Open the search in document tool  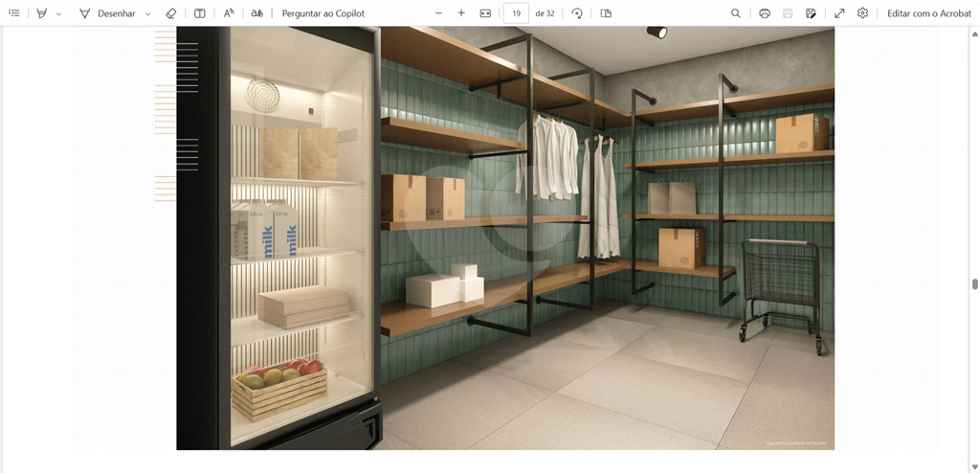pyautogui.click(x=736, y=13)
